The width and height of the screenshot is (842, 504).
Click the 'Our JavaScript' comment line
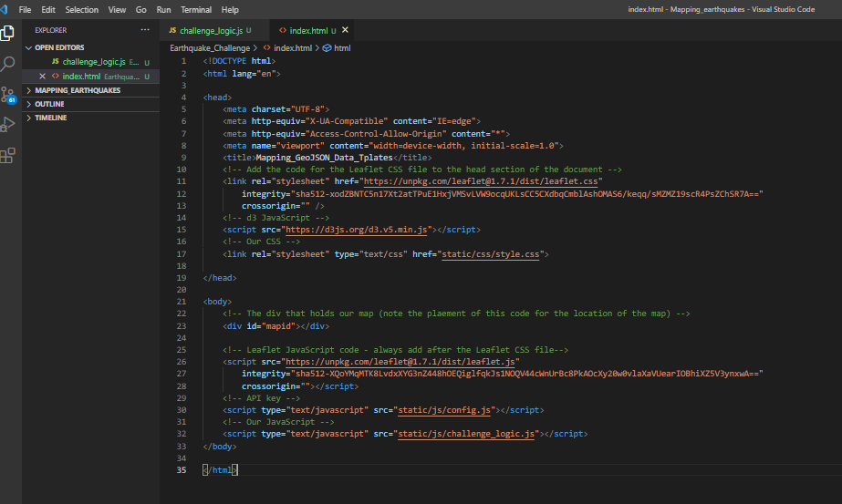(x=278, y=422)
